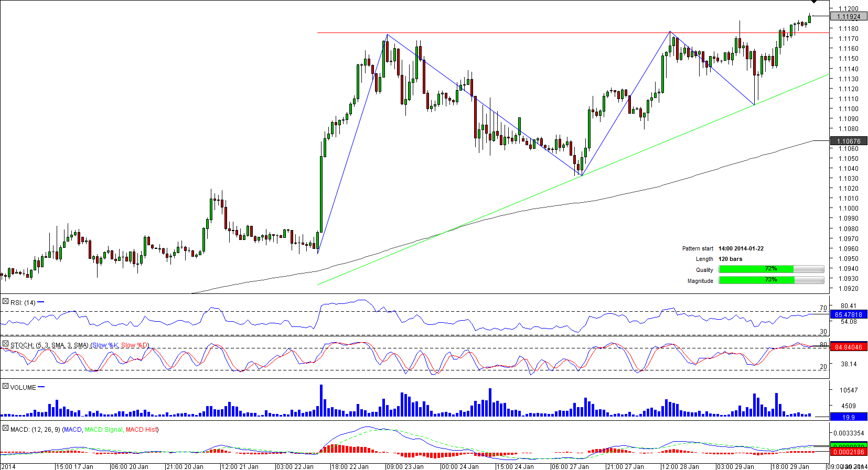Click the Stochastic value label 84.84046
This screenshot has width=868, height=470.
848,347
